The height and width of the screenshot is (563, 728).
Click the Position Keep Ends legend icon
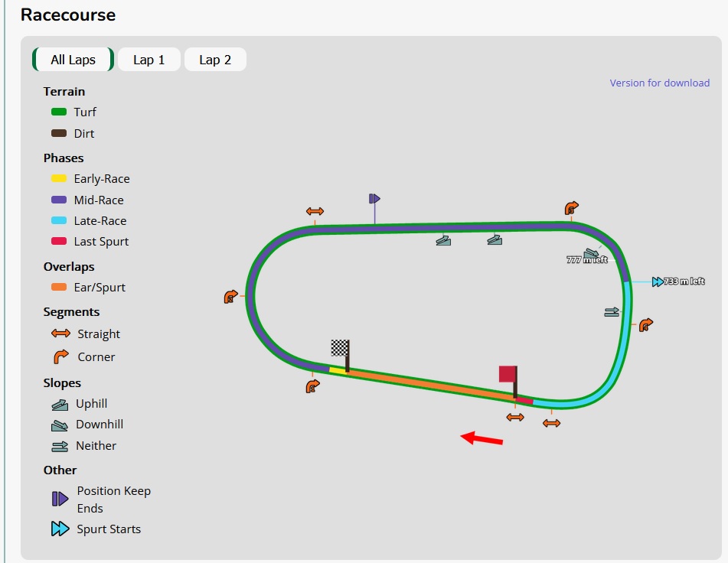pos(60,499)
